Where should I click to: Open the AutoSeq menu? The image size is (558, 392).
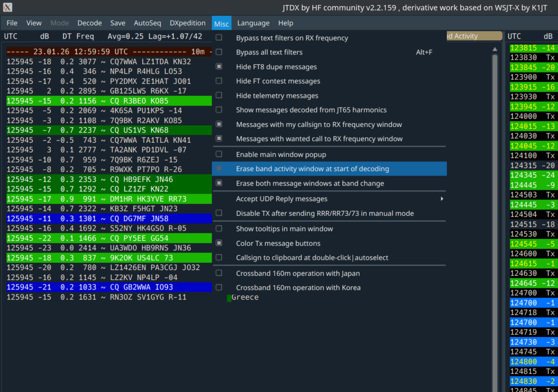click(x=147, y=23)
